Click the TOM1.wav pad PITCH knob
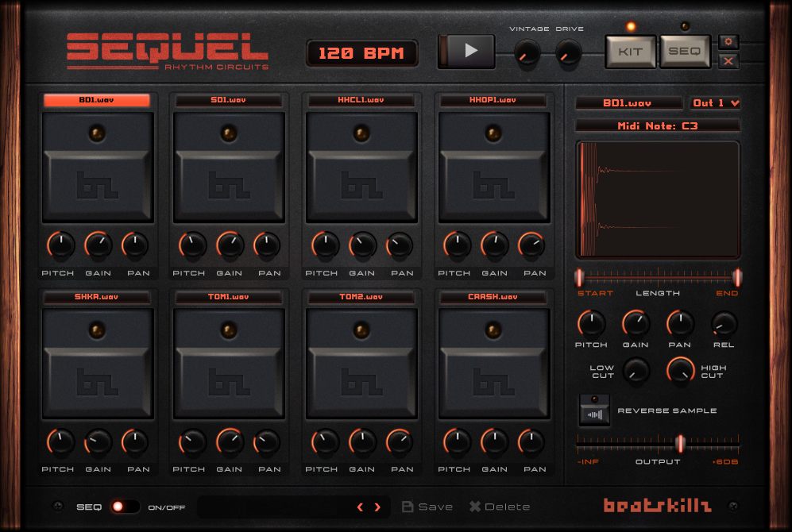 click(x=192, y=442)
